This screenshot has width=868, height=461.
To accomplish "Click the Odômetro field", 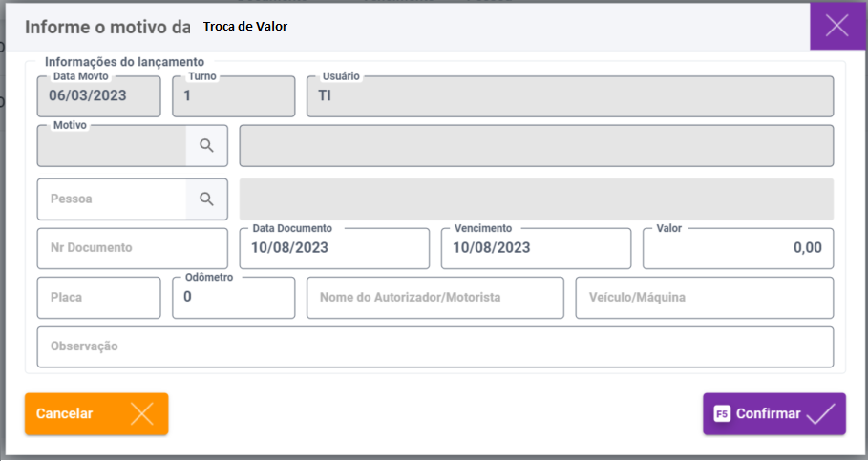I will (233, 297).
